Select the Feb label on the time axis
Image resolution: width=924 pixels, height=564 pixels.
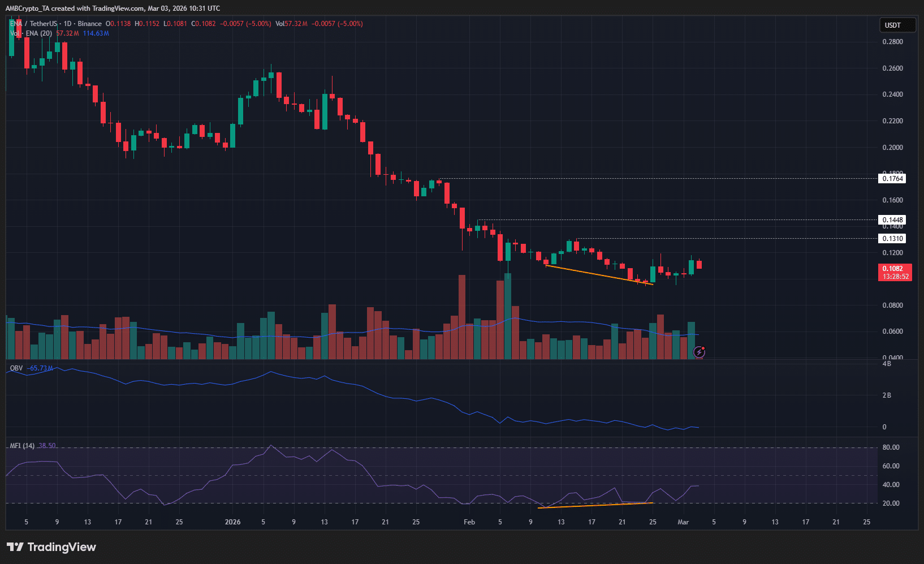[x=469, y=522]
